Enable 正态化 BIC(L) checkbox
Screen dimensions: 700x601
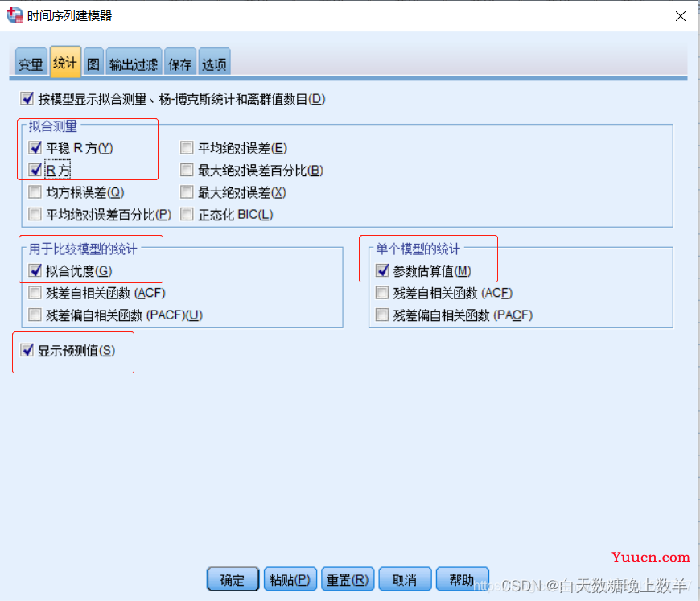coord(187,215)
